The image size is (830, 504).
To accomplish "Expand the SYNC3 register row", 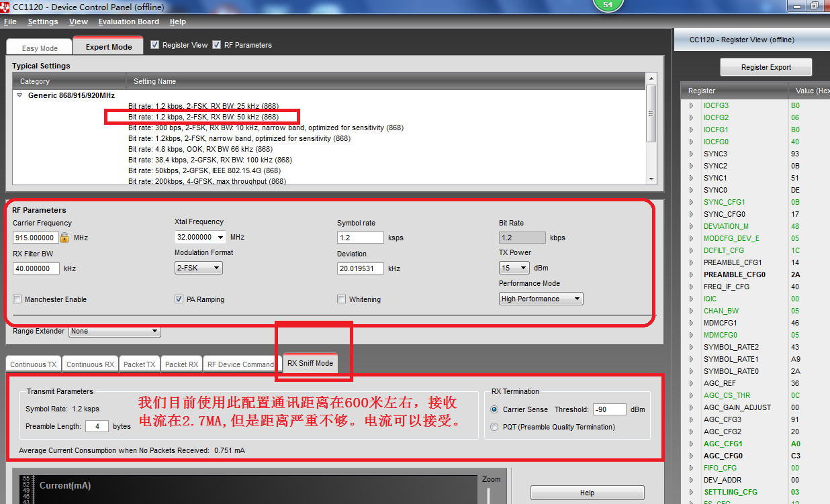I will point(691,154).
